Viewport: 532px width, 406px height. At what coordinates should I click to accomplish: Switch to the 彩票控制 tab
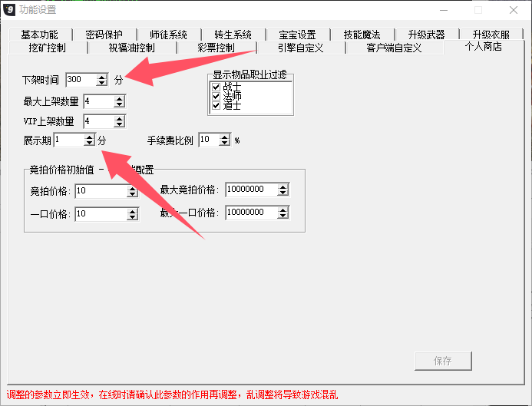(x=216, y=48)
